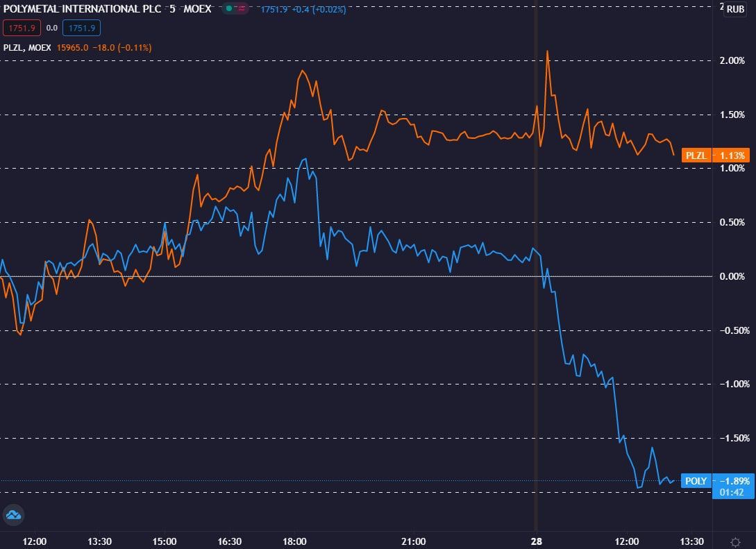Click the 0.00% price scale label
This screenshot has width=756, height=549.
pos(732,276)
